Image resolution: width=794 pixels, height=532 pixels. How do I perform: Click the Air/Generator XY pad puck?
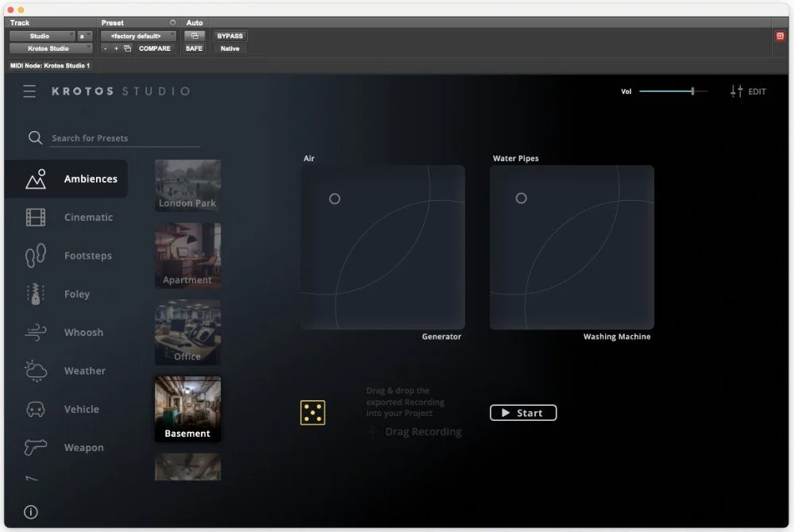335,199
